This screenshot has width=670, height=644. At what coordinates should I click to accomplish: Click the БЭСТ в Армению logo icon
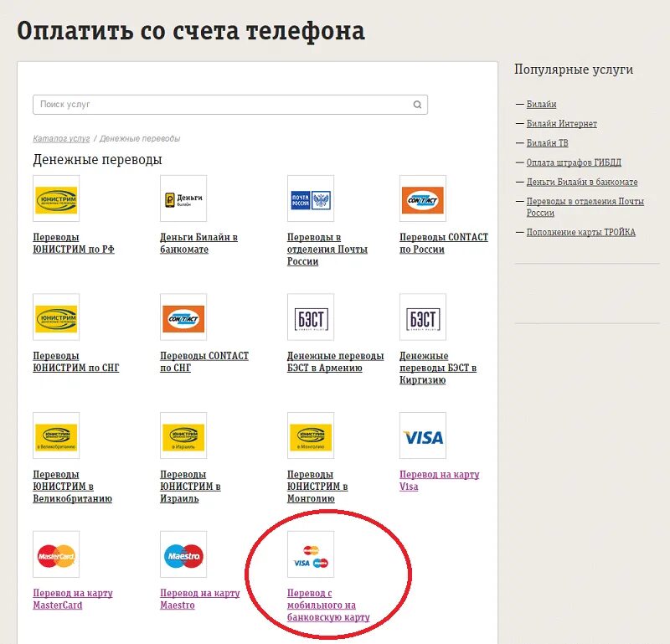point(311,317)
